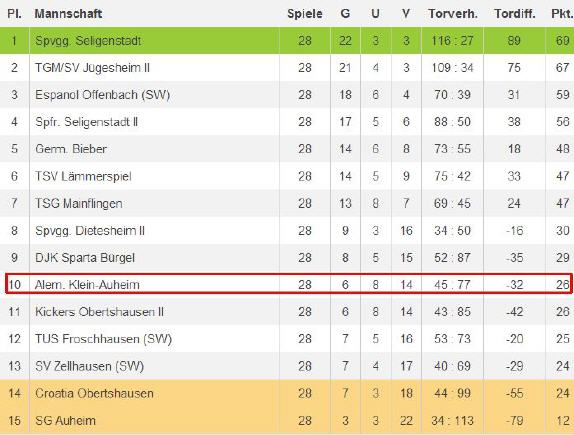Open the TSV Lämmerspiel team entry

pyautogui.click(x=83, y=176)
